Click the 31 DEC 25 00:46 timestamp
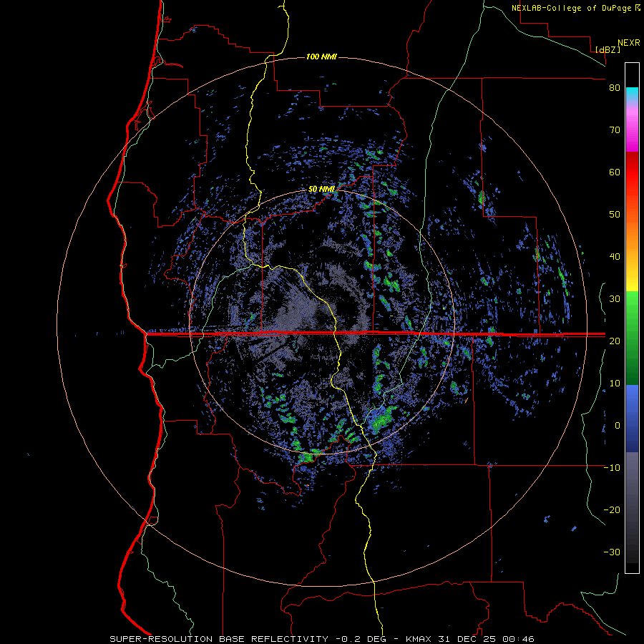 coord(485,639)
